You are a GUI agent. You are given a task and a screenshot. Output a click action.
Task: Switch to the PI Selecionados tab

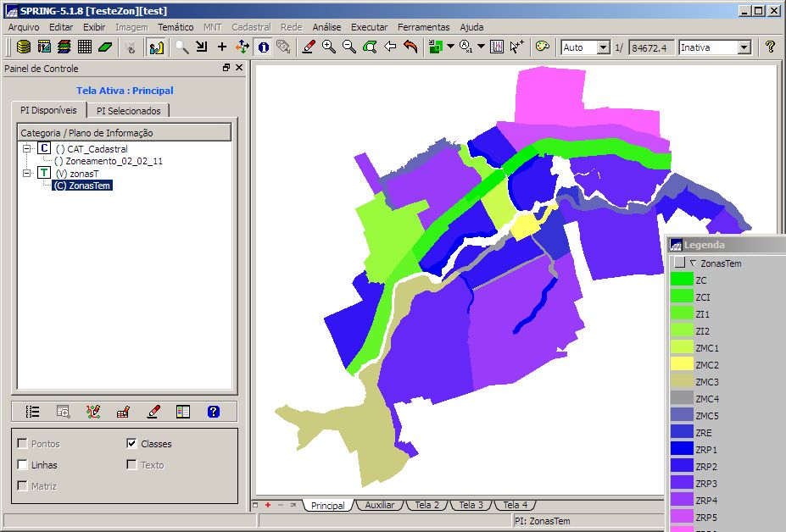(128, 110)
